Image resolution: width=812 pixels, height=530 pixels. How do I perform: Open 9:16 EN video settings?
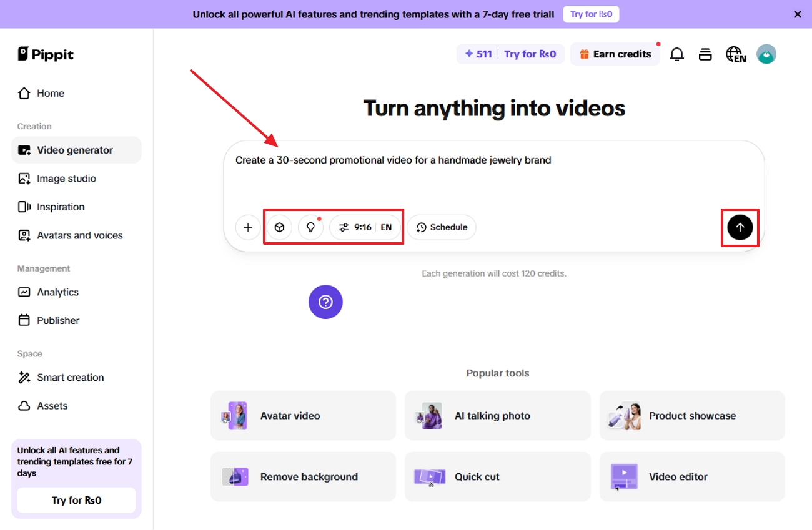365,227
